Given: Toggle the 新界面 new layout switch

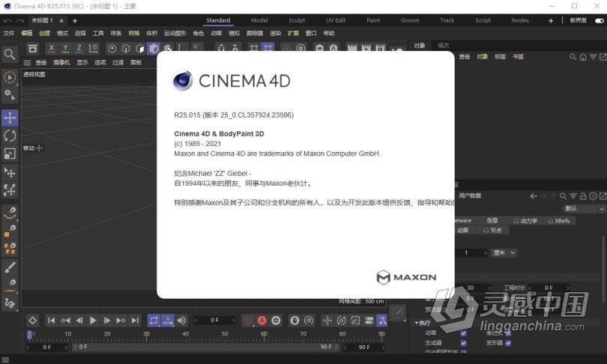Looking at the screenshot, I should pos(600,20).
